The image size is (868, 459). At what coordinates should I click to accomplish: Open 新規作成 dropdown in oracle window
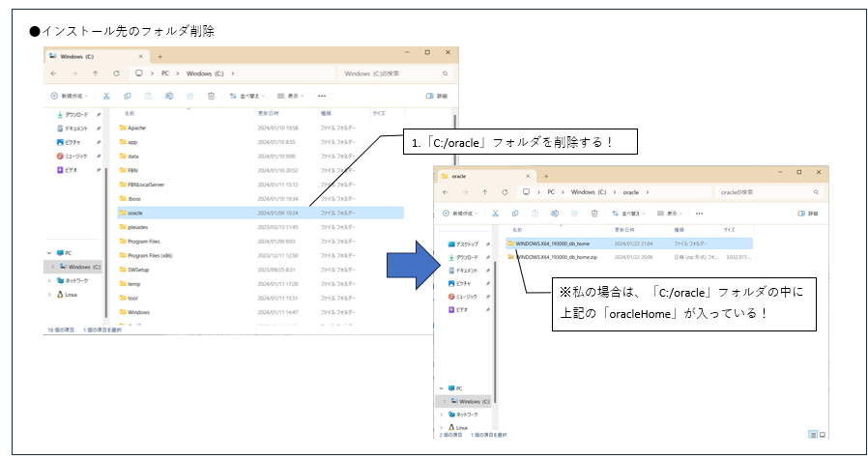tap(459, 214)
